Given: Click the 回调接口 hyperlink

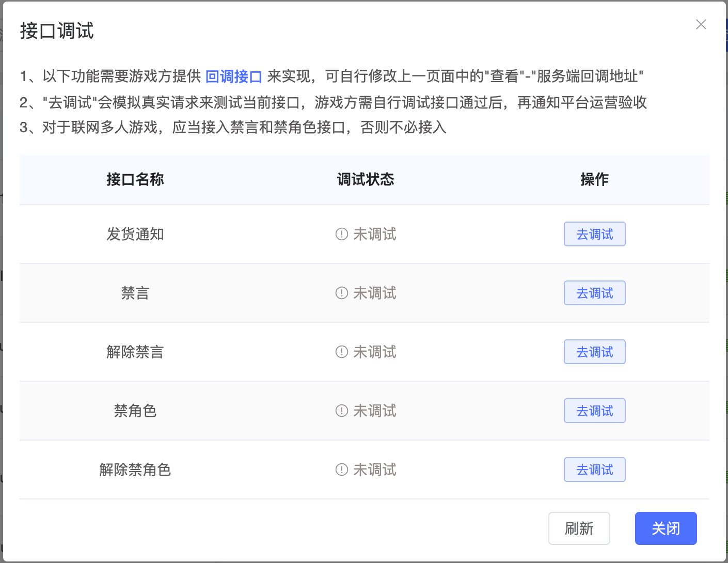Looking at the screenshot, I should tap(233, 76).
